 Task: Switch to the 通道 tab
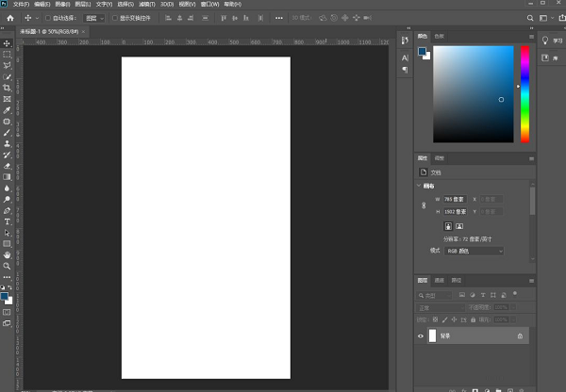tap(440, 281)
